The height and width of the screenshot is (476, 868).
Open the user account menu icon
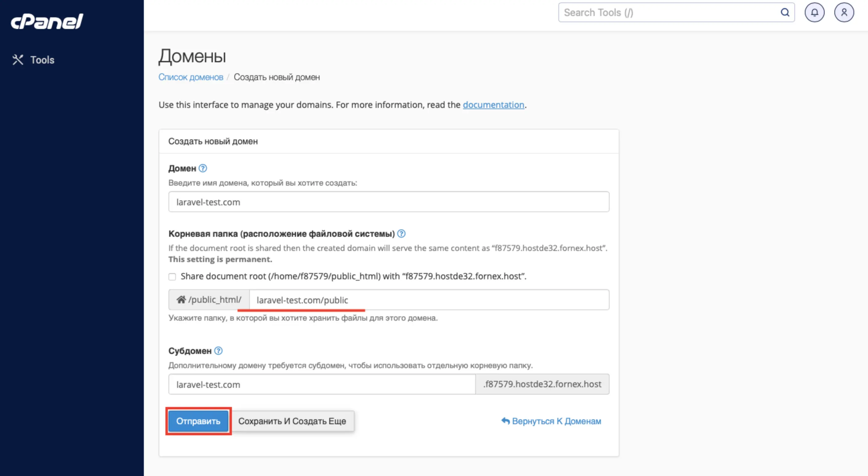click(844, 12)
